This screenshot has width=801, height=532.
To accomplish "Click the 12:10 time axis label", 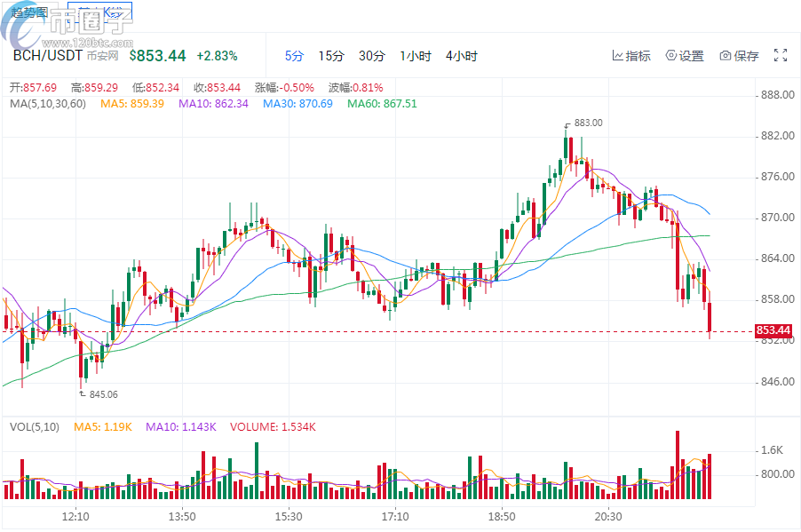I will click(x=75, y=517).
